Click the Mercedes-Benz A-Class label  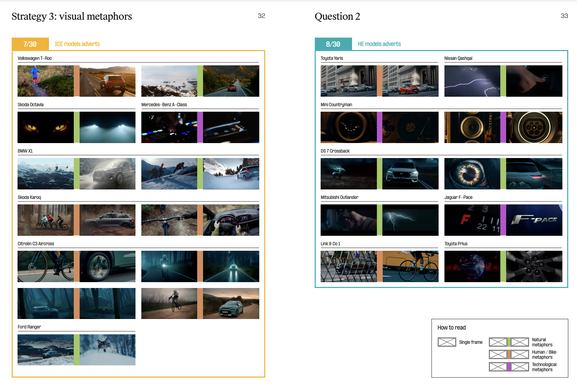click(164, 105)
